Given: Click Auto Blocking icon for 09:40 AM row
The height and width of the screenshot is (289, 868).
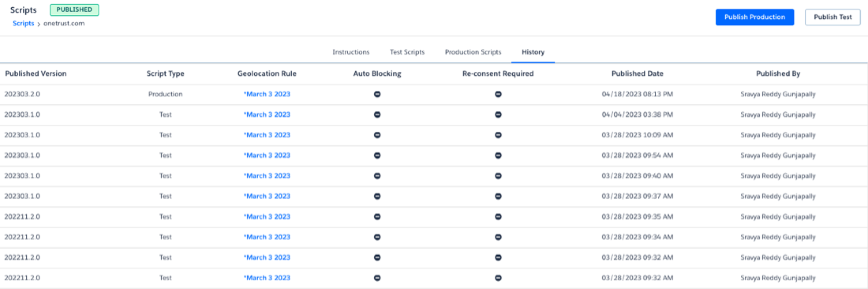Looking at the screenshot, I should click(377, 176).
